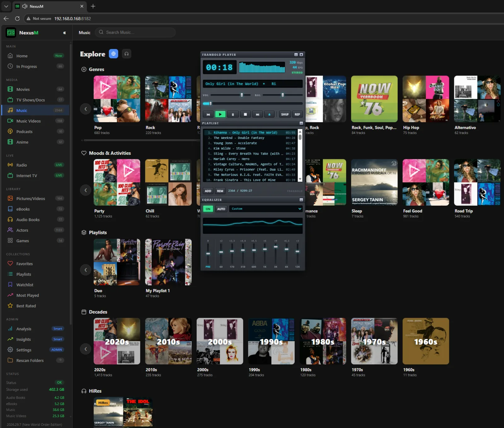The height and width of the screenshot is (428, 504).
Task: Open Insights admin page
Action: pos(35,340)
